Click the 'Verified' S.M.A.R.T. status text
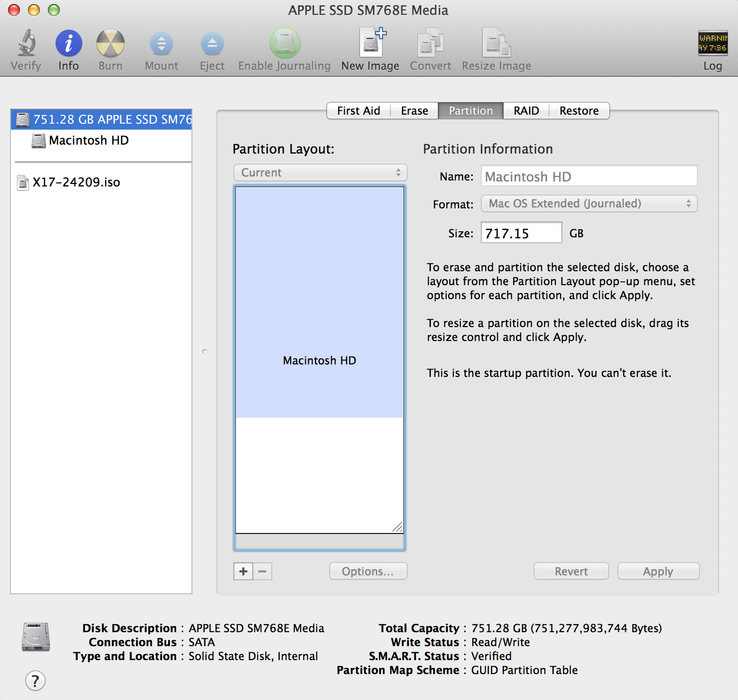 pyautogui.click(x=492, y=656)
